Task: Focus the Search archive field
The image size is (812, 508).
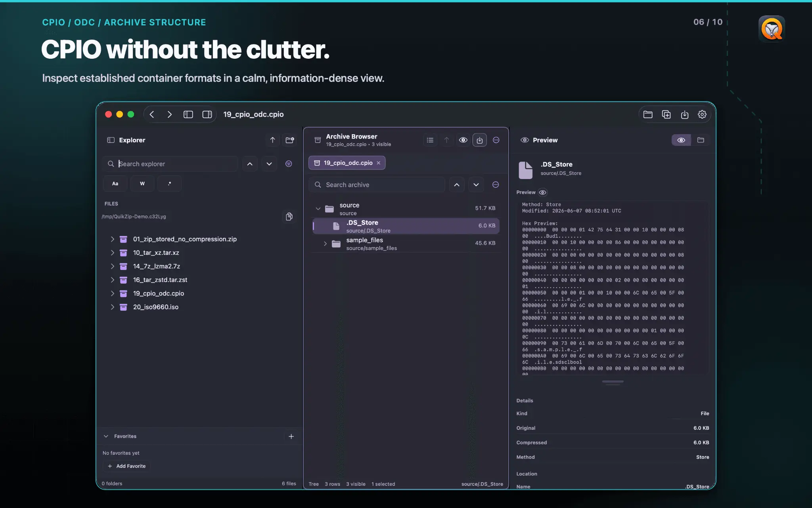Action: click(x=377, y=185)
